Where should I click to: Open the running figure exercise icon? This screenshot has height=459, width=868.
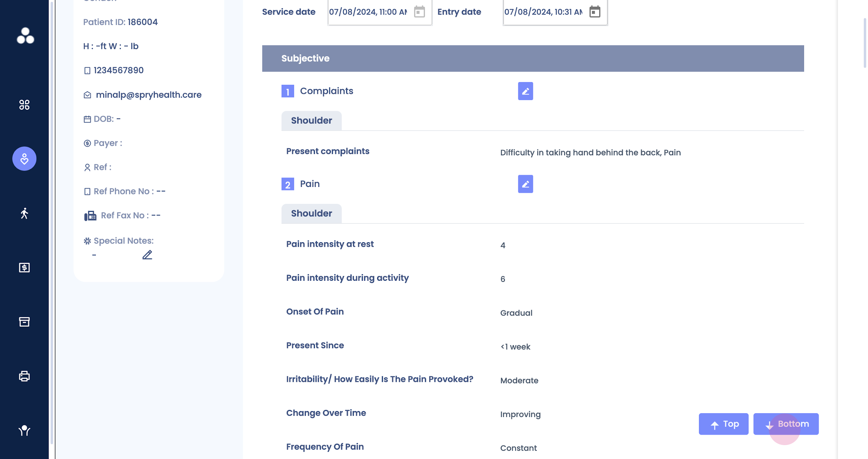(x=24, y=213)
